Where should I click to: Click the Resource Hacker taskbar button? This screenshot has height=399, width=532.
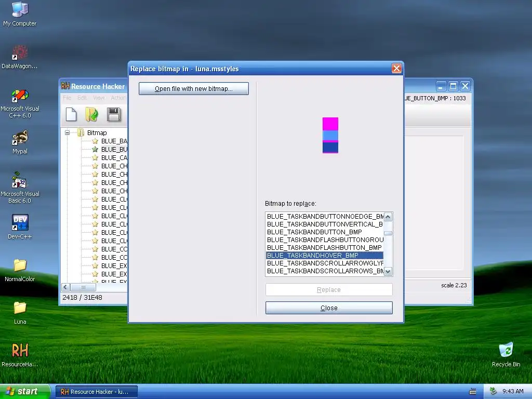coord(96,392)
